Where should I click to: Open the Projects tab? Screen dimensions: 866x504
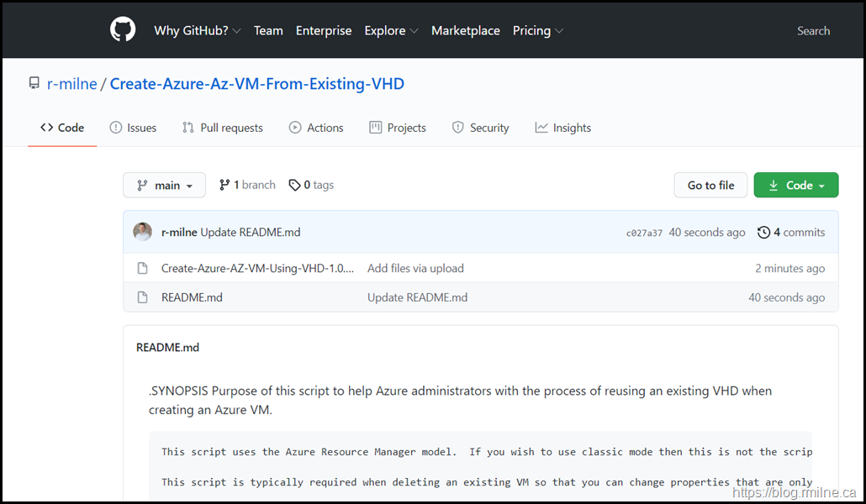(398, 128)
